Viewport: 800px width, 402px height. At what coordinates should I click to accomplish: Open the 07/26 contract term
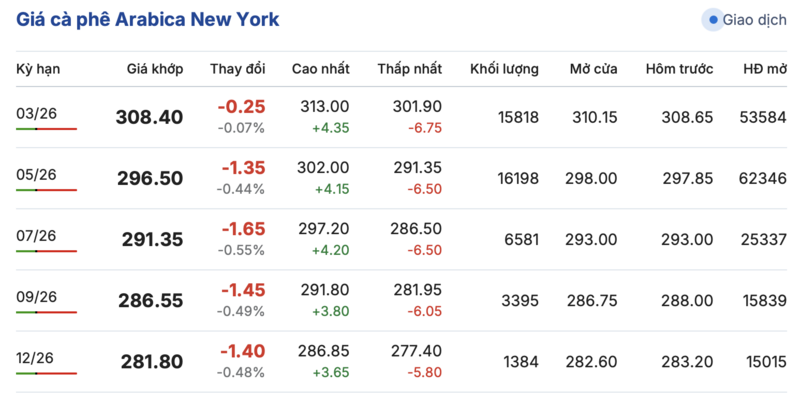[x=37, y=235]
